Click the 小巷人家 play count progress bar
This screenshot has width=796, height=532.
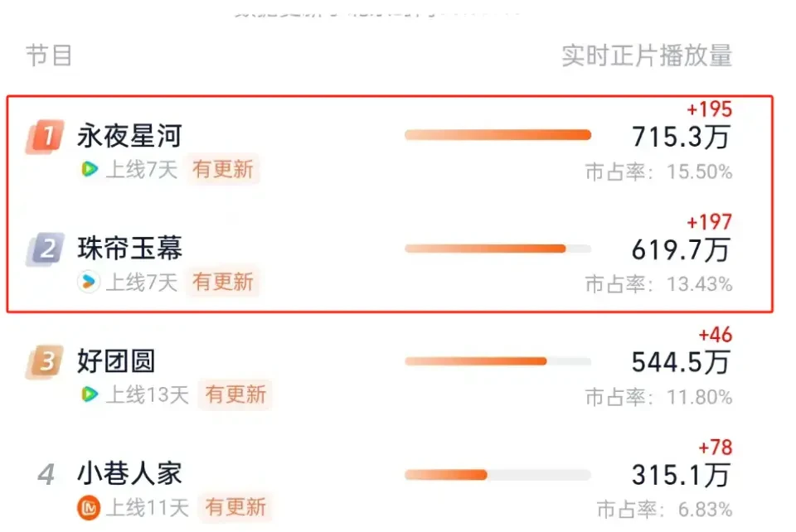click(x=498, y=475)
